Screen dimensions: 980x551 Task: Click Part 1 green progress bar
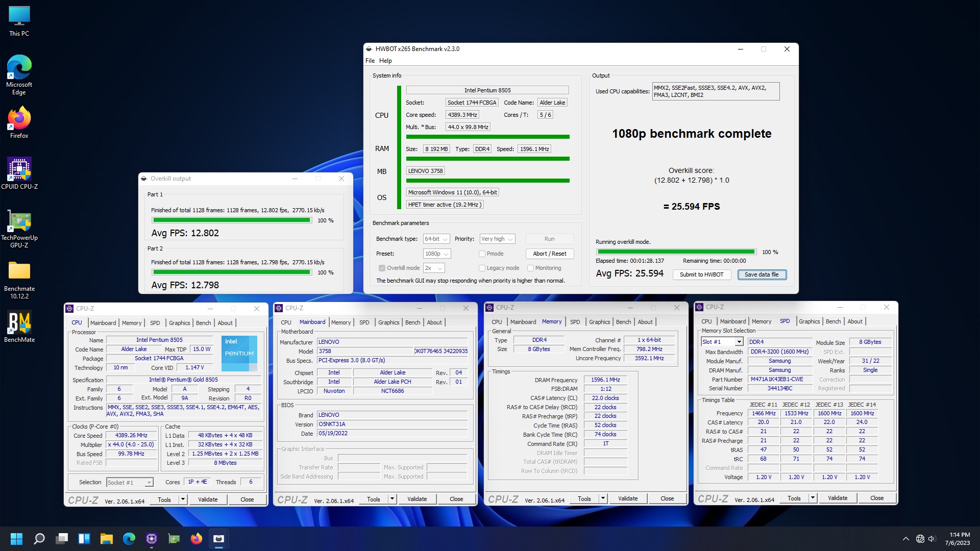click(x=232, y=220)
